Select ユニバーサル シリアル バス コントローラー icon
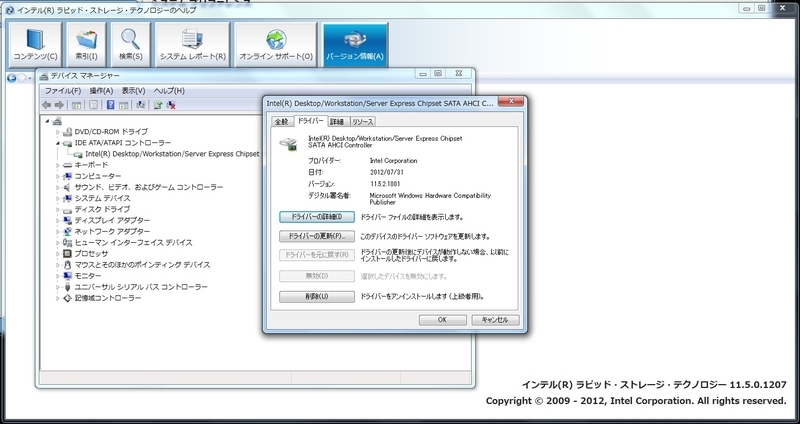The width and height of the screenshot is (800, 424). [x=67, y=287]
